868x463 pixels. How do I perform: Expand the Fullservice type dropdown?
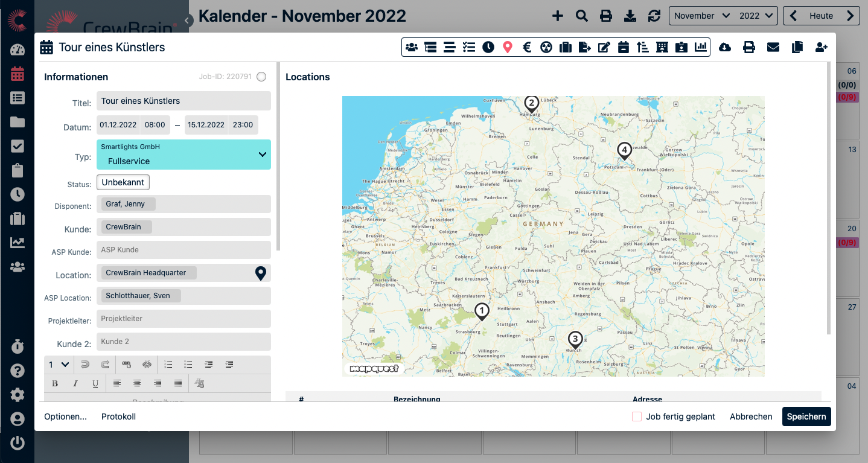tap(262, 155)
